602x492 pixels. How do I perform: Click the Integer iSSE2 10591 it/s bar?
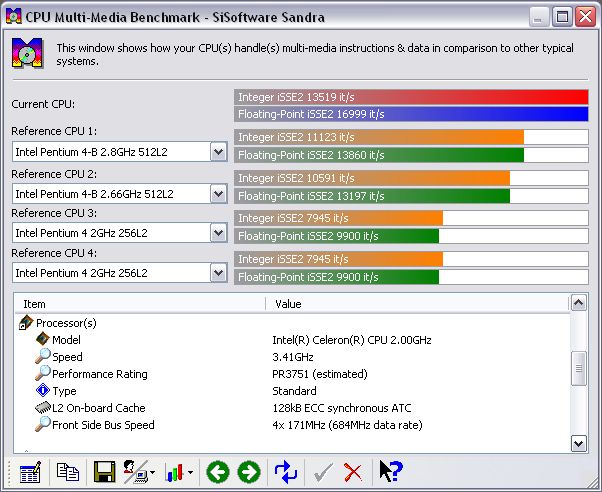coord(411,178)
